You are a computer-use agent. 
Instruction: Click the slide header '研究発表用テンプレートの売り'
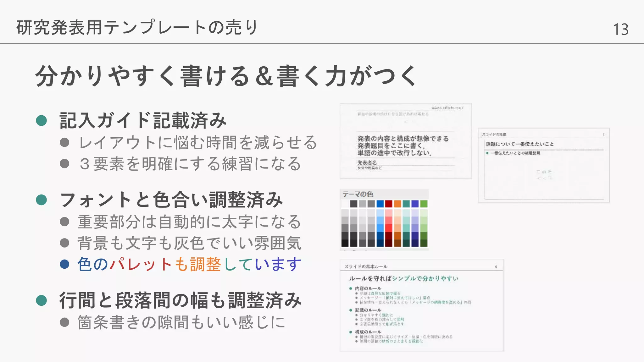[137, 27]
